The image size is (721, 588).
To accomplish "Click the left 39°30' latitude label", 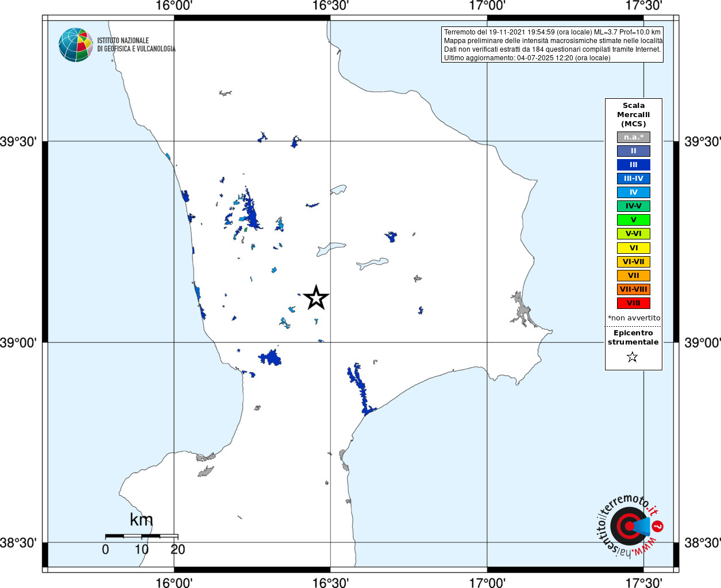I will coord(19,141).
